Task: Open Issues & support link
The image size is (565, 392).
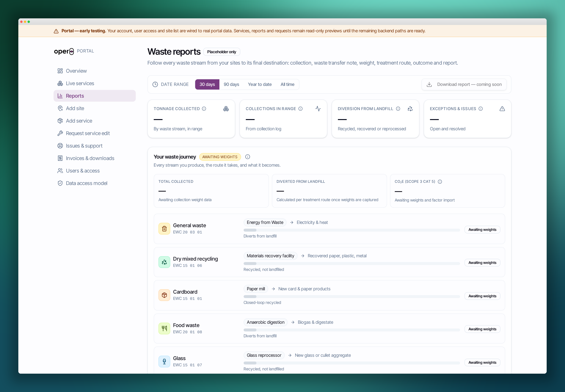Action: 94,146
